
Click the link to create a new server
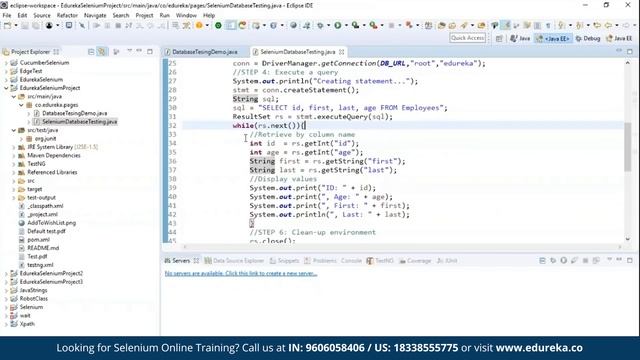241,273
